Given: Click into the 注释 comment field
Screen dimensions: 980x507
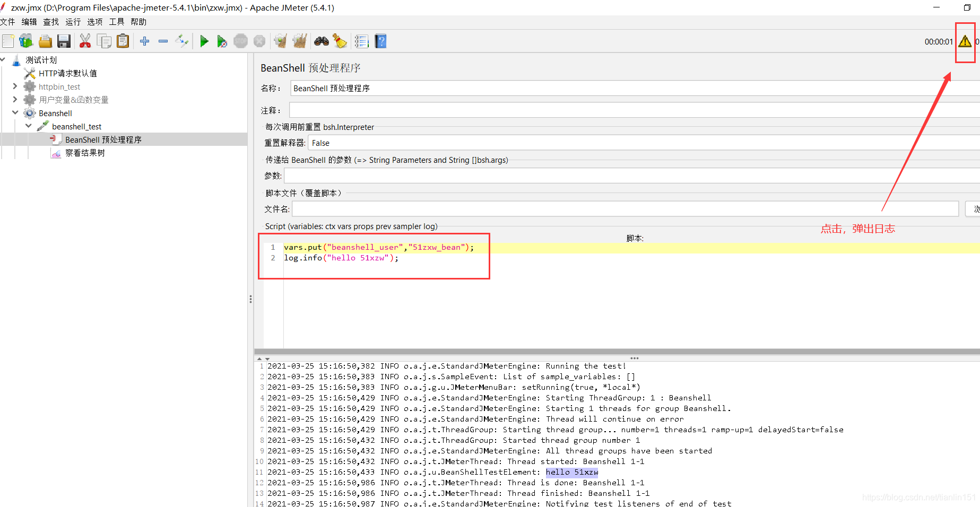Looking at the screenshot, I should [635, 110].
